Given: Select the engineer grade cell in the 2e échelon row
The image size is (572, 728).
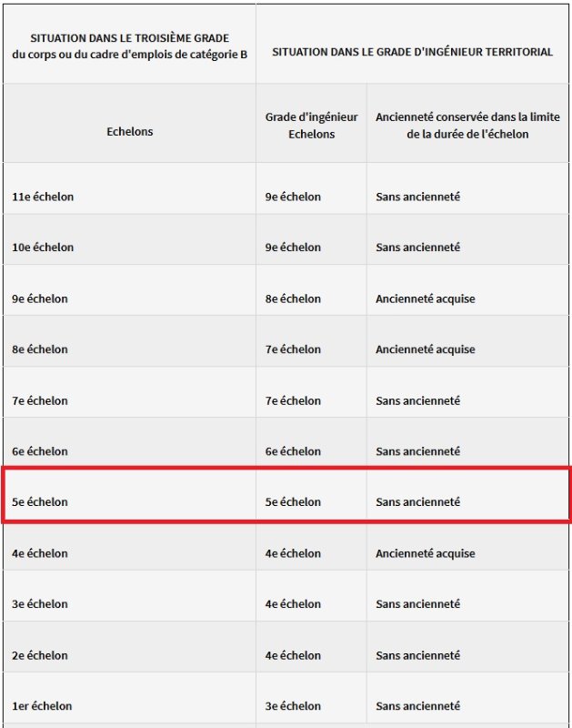Looking at the screenshot, I should point(293,655).
